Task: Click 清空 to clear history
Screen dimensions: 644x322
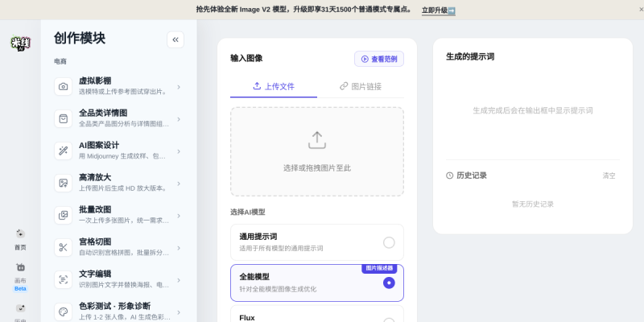Action: (x=609, y=175)
